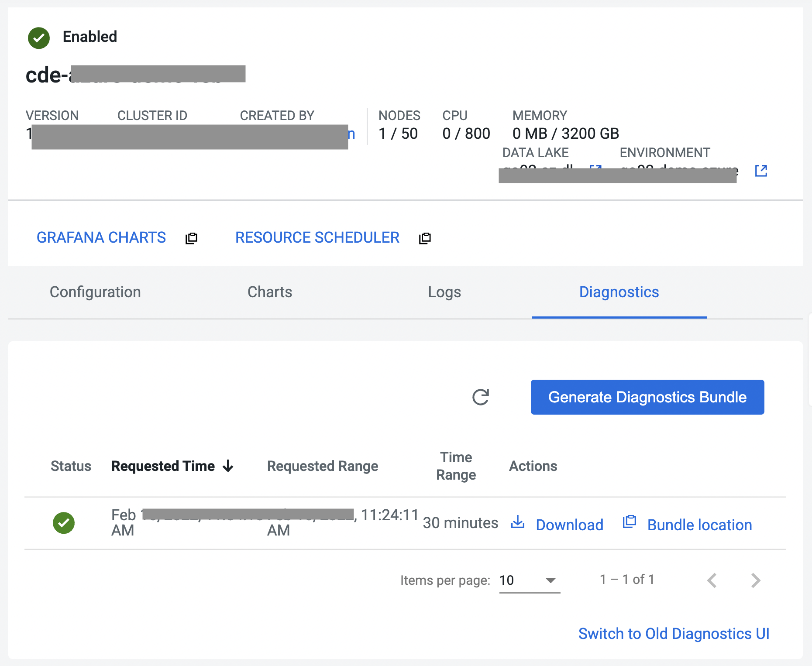Click the bundle row success checkmark

pyautogui.click(x=64, y=523)
